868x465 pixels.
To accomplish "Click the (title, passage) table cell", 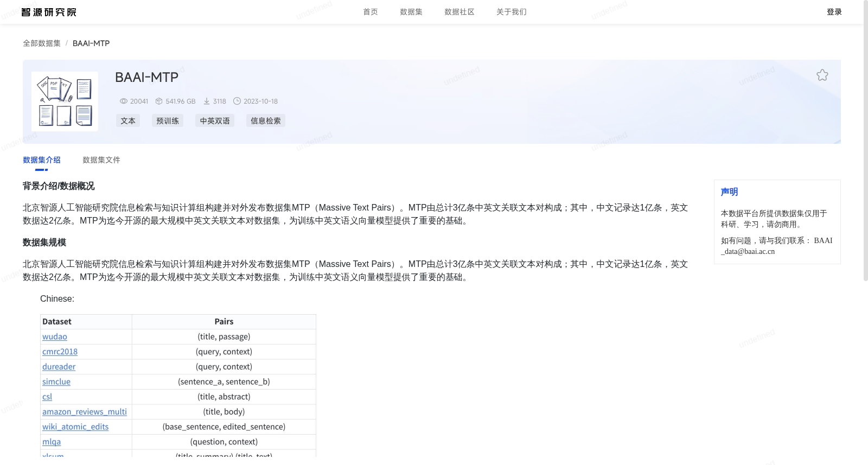I will (224, 337).
